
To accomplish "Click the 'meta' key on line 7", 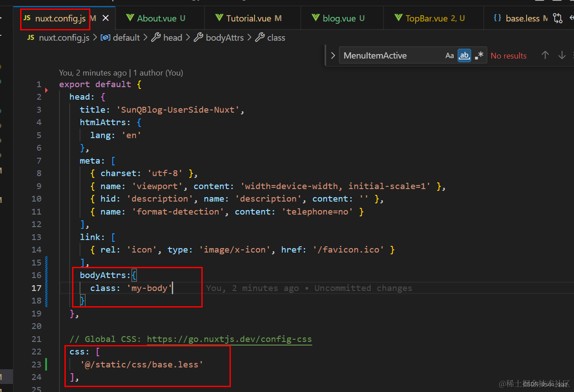I will pyautogui.click(x=90, y=160).
